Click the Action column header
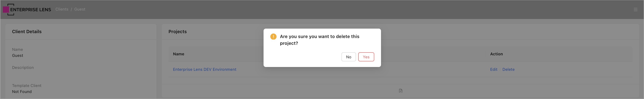The width and height of the screenshot is (644, 99). tap(496, 54)
